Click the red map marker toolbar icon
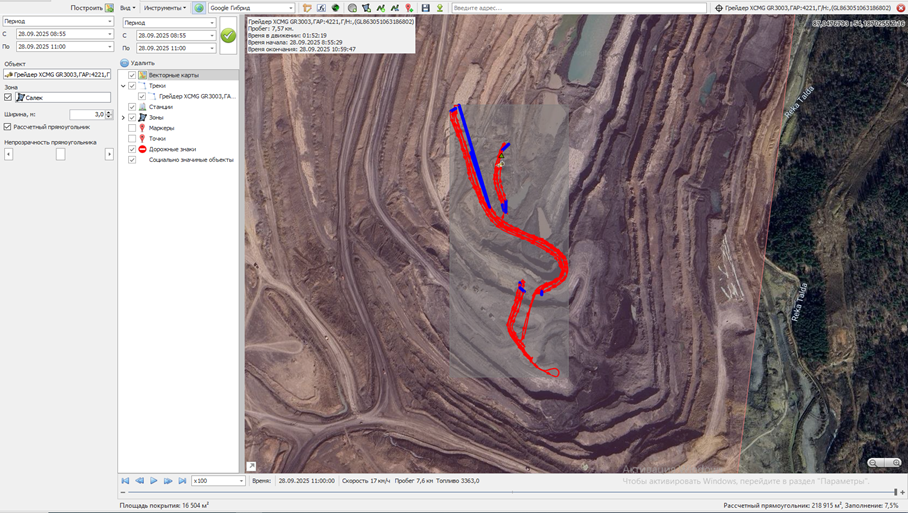 point(409,8)
